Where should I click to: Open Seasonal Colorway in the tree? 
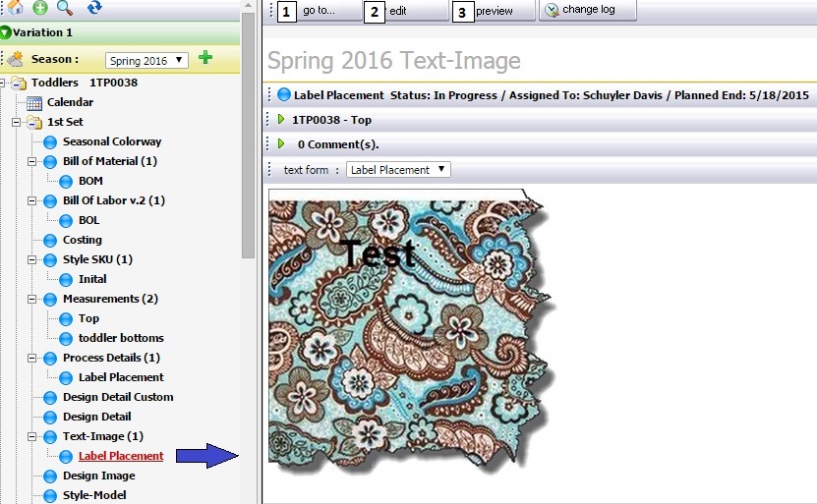click(x=112, y=141)
